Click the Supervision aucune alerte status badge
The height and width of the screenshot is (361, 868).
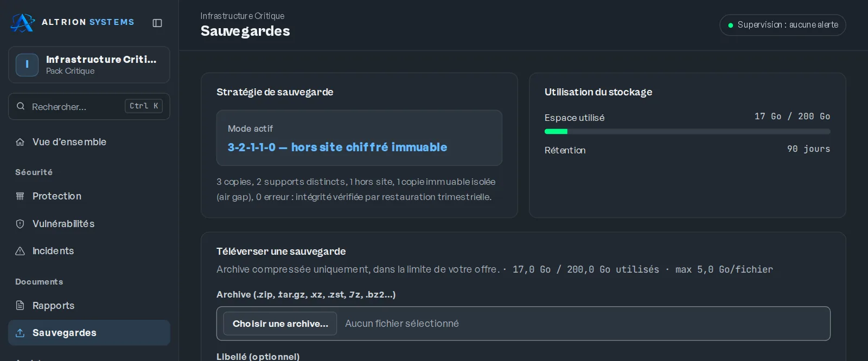tap(782, 25)
